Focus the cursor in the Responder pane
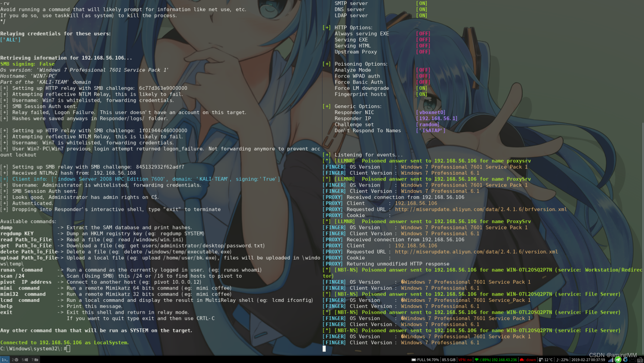Viewport: 644px width, 363px height. coord(324,348)
